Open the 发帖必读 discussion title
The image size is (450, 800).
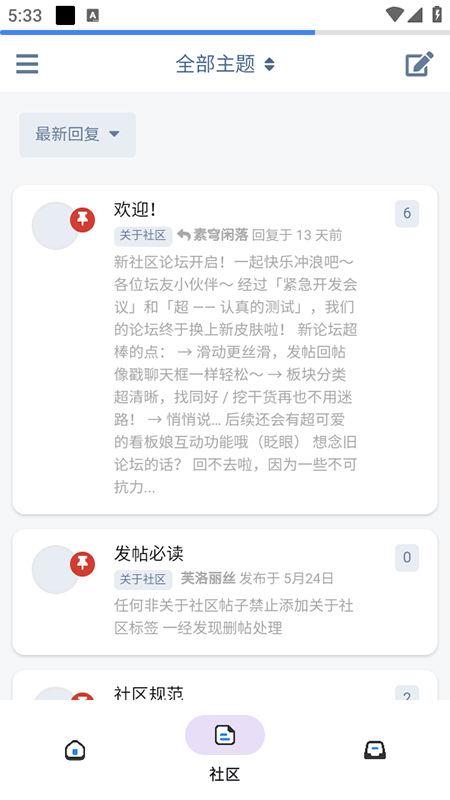pos(148,553)
